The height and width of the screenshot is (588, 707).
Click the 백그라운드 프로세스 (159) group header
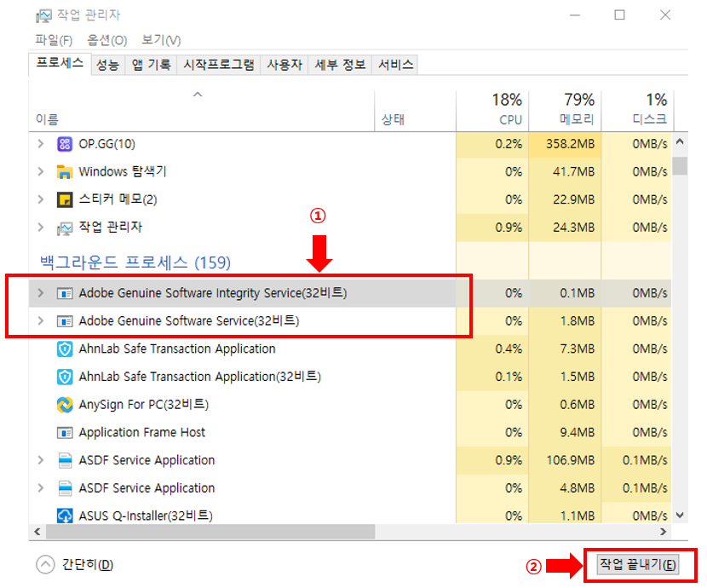pyautogui.click(x=135, y=262)
